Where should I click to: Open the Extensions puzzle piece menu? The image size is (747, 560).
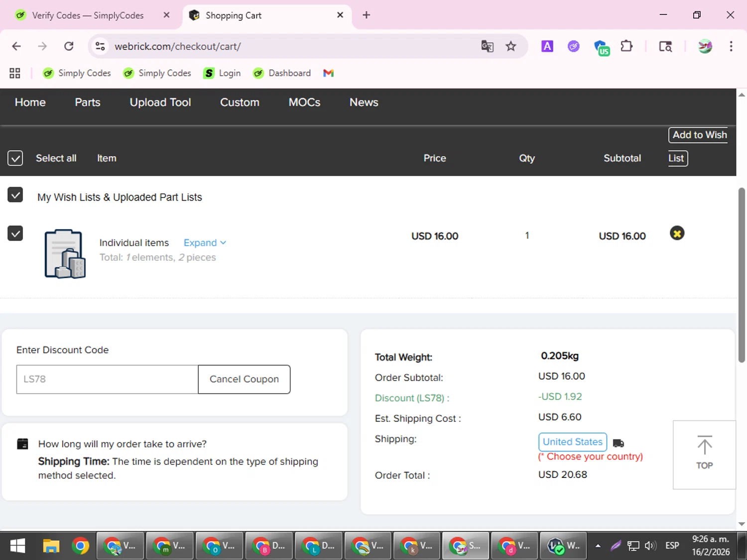tap(626, 46)
